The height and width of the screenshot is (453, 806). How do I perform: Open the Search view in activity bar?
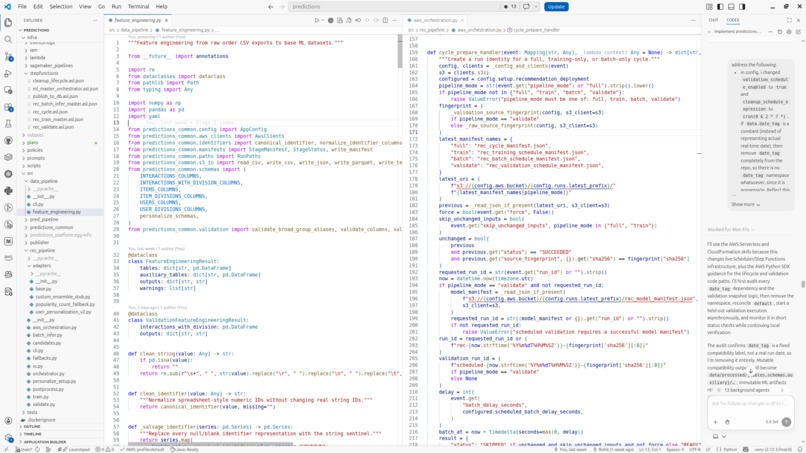[8, 40]
